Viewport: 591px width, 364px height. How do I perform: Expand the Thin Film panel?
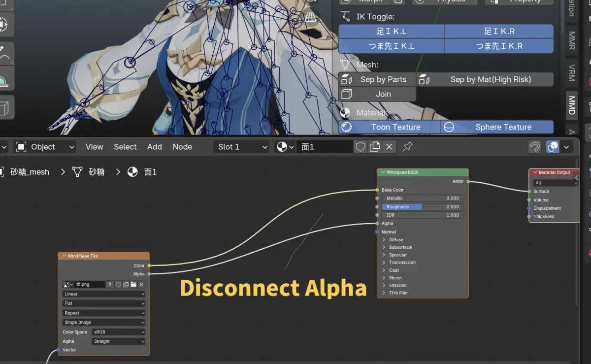384,293
